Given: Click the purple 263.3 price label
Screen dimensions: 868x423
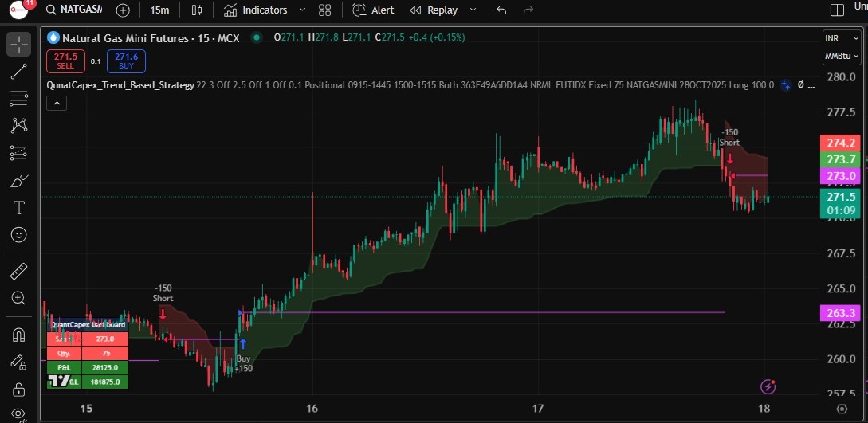Looking at the screenshot, I should pos(841,313).
